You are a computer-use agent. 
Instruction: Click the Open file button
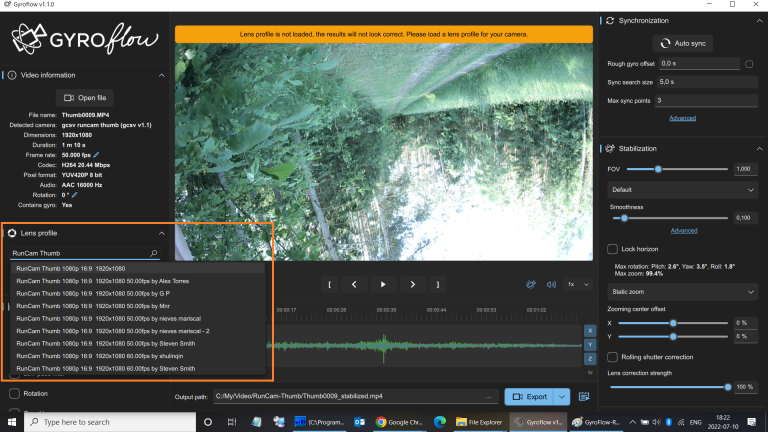(x=85, y=97)
